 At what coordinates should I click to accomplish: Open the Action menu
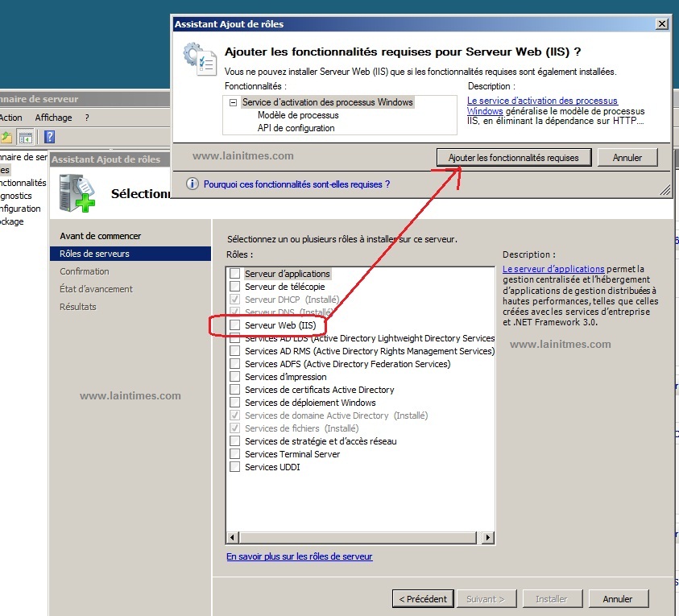pos(11,118)
